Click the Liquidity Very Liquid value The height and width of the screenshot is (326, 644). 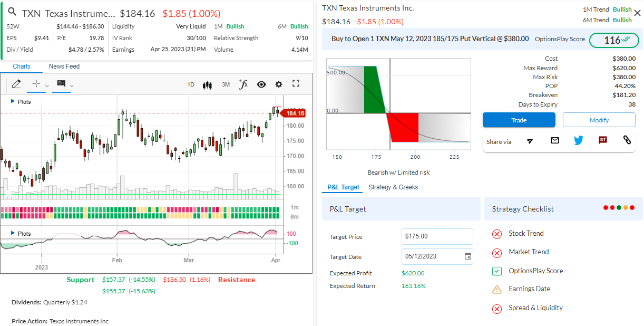[x=191, y=26]
